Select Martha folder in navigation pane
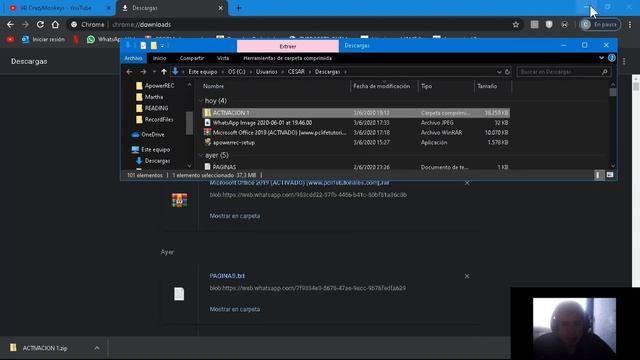The width and height of the screenshot is (640, 360). click(x=149, y=97)
